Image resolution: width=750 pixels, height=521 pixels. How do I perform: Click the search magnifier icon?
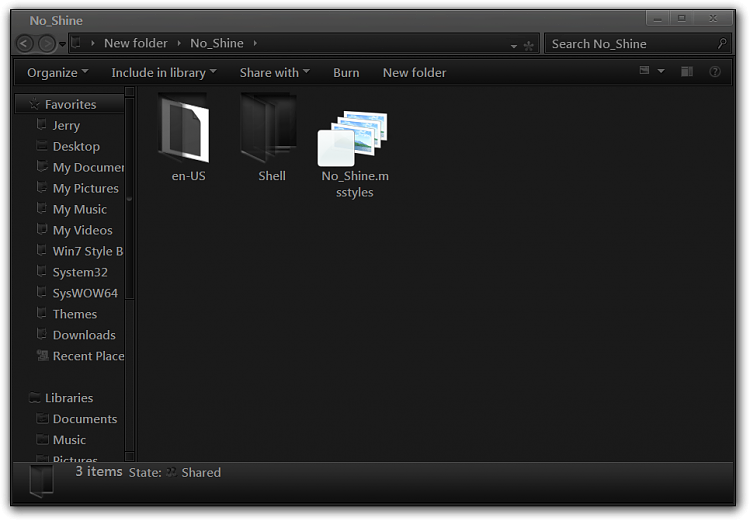[722, 44]
